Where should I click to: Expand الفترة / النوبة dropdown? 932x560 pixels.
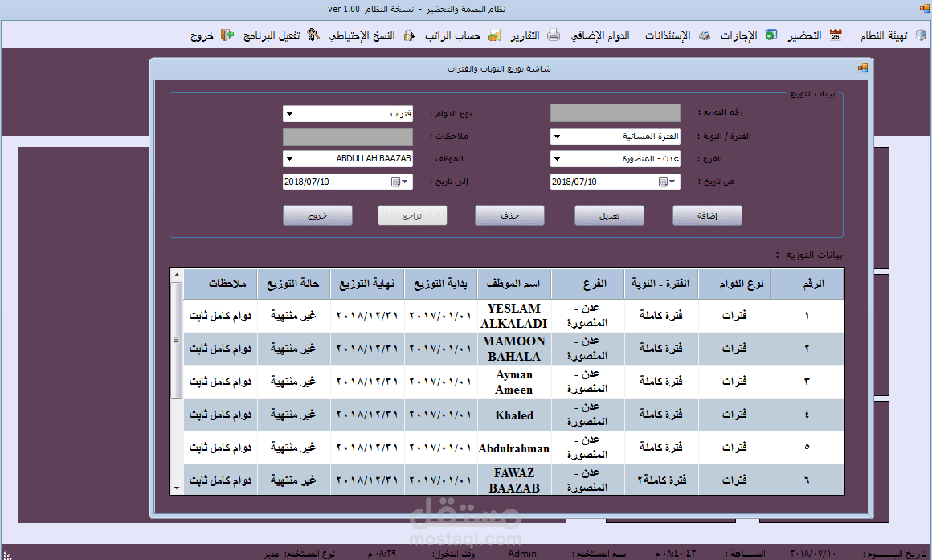pyautogui.click(x=557, y=137)
